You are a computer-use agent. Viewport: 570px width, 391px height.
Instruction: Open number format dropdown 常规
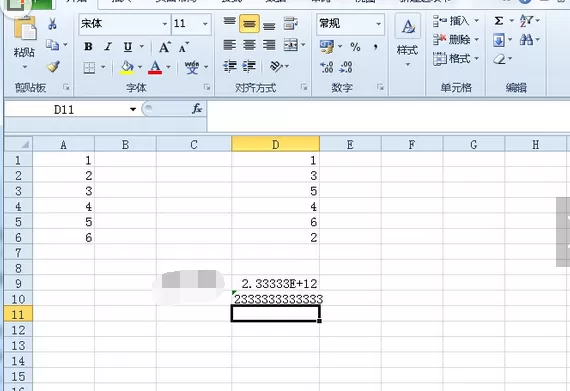[378, 24]
